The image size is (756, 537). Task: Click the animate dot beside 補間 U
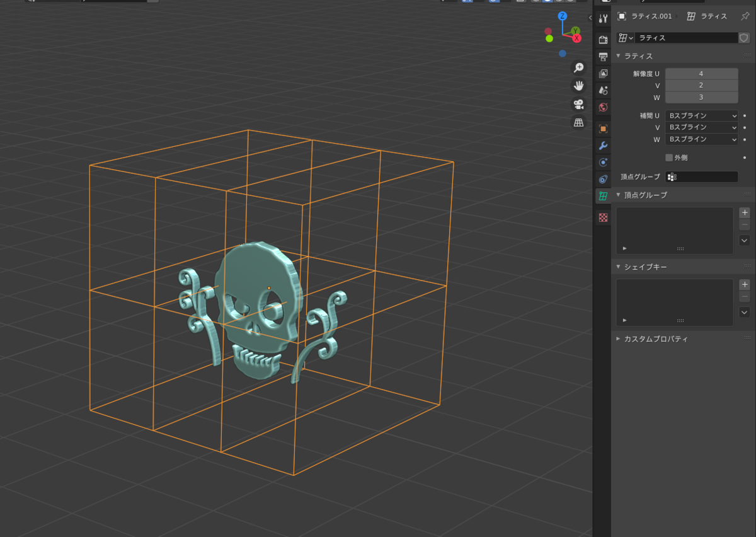pos(745,116)
